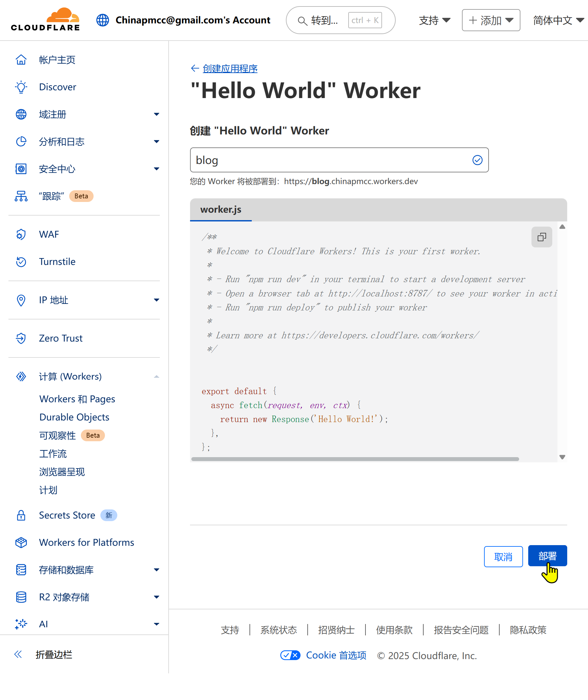Go back via 创建应用程序 link
The height and width of the screenshot is (700, 588).
230,69
